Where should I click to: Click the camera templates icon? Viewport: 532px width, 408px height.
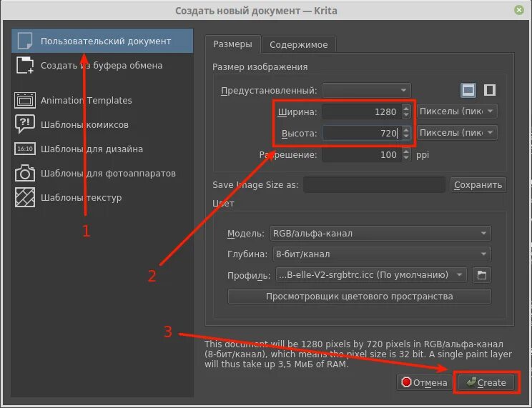(x=25, y=173)
